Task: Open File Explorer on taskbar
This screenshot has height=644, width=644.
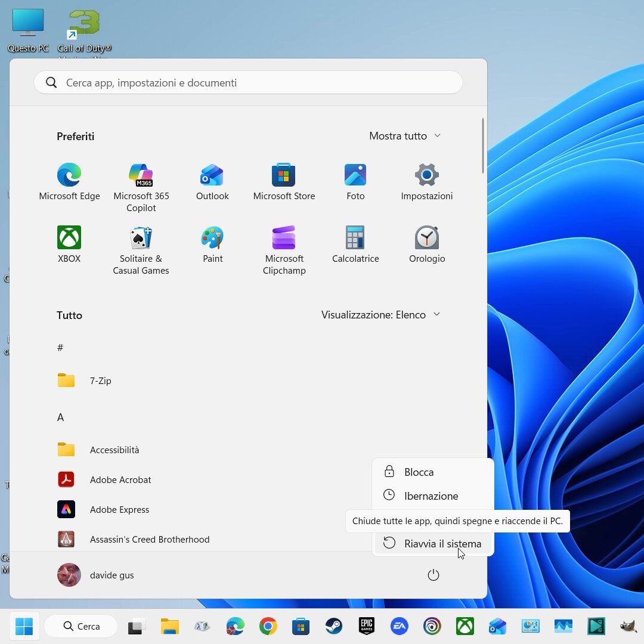Action: click(x=169, y=626)
